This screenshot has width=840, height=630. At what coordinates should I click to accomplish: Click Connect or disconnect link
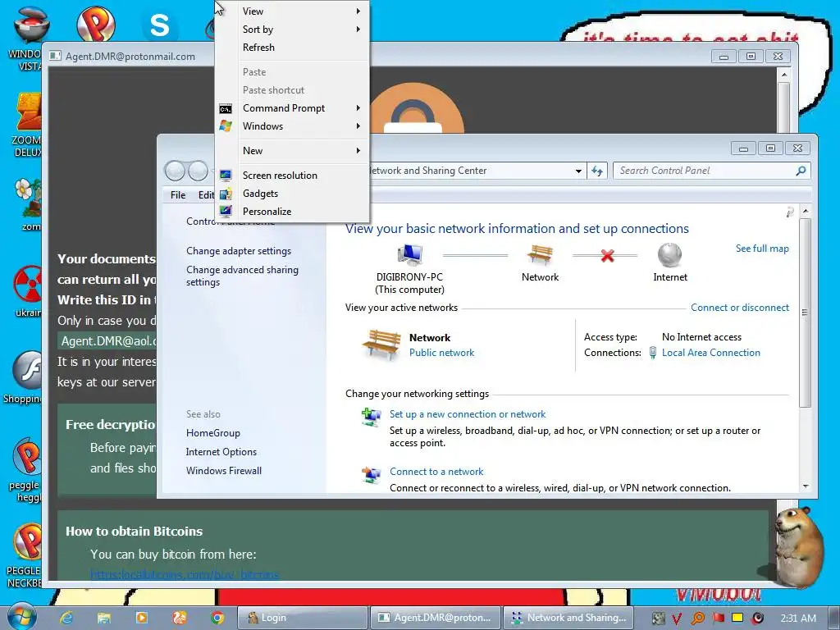pos(739,308)
